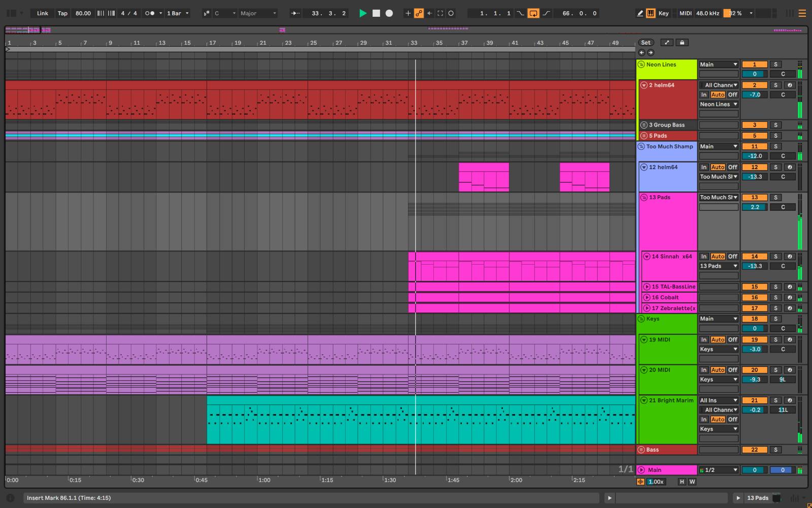This screenshot has height=508, width=812.
Task: Select the Draw Mode pencil icon
Action: 640,13
